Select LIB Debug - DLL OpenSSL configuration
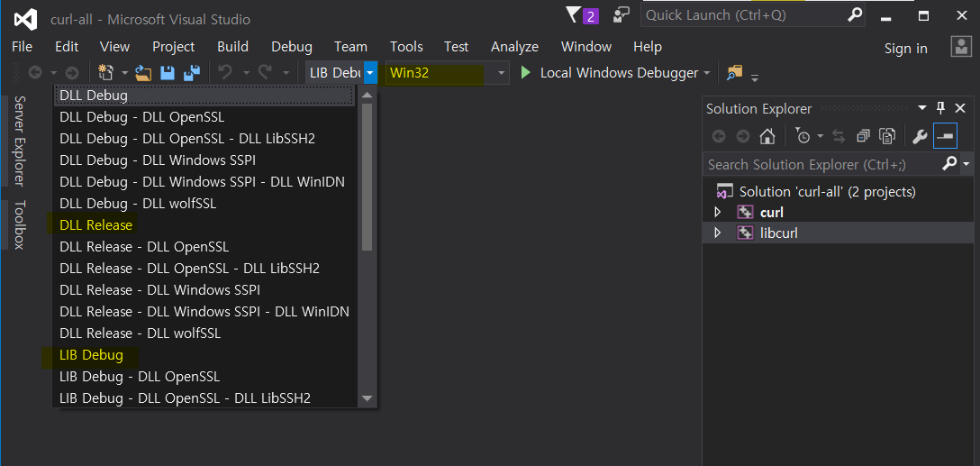Screen dimensions: 980x466 [205, 377]
